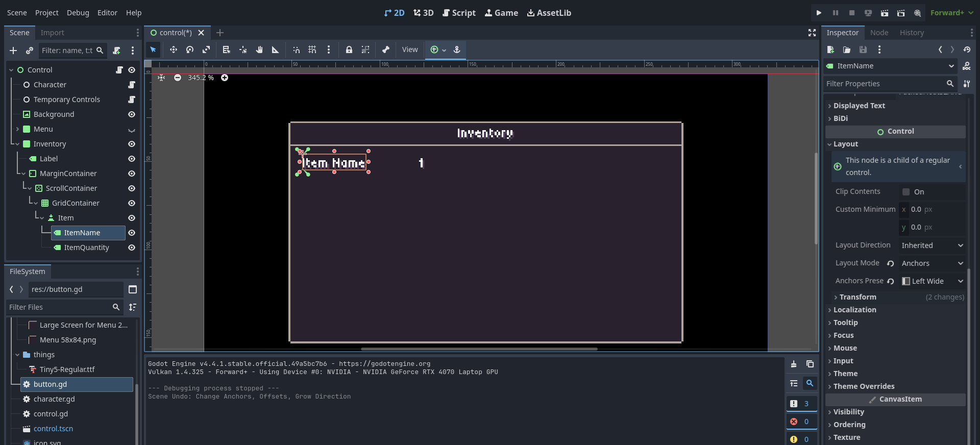980x445 pixels.
Task: Switch to the Node tab
Action: pos(879,33)
